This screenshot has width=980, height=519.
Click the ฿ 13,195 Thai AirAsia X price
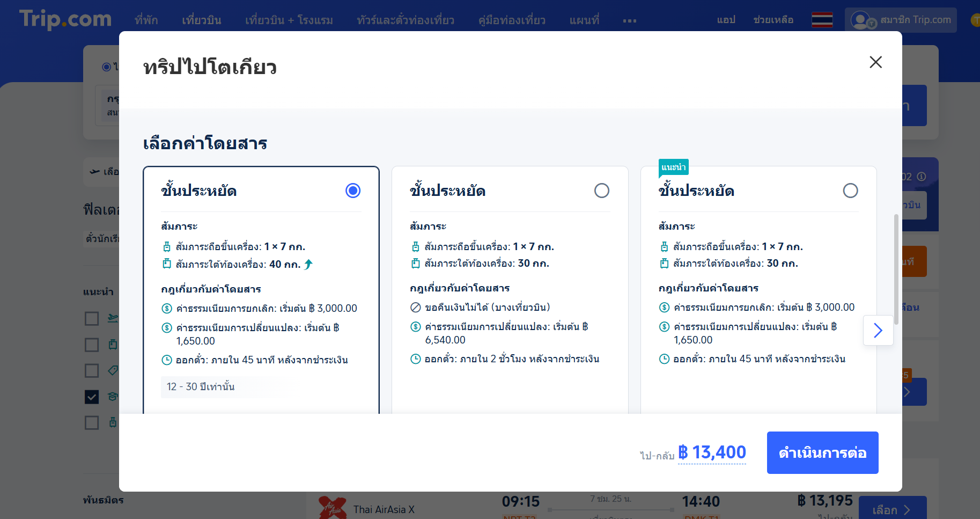point(825,501)
